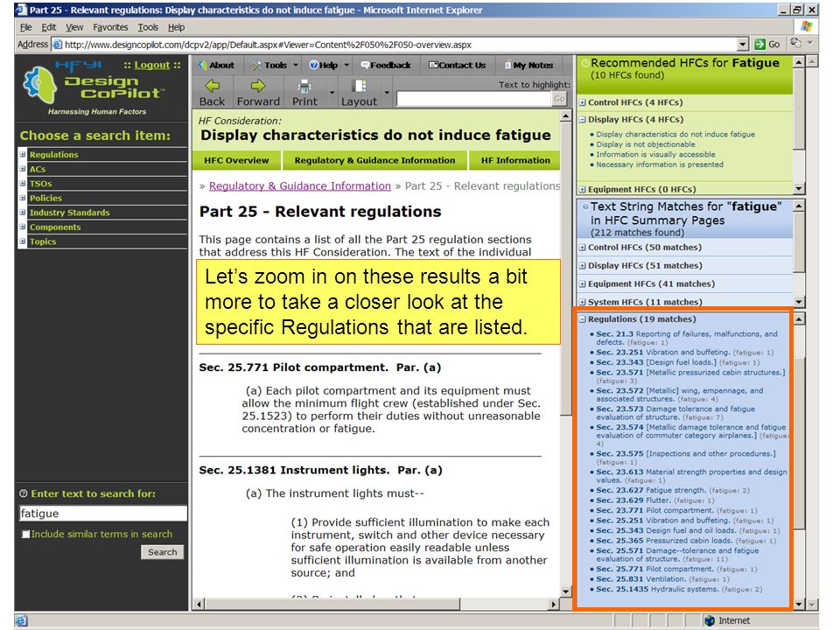Open the Tools toolbar menu
The height and width of the screenshot is (630, 840).
[x=276, y=65]
